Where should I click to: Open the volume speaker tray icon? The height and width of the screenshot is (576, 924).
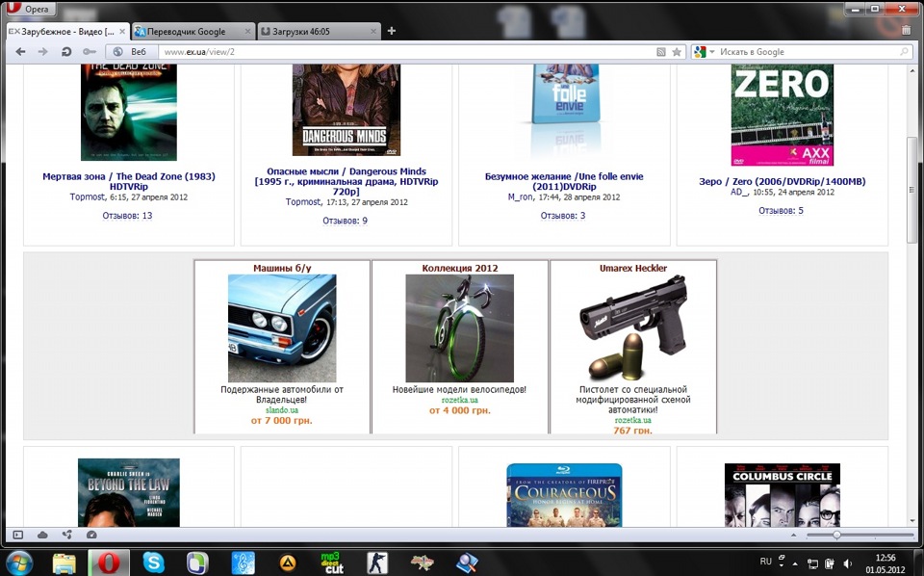coord(848,563)
